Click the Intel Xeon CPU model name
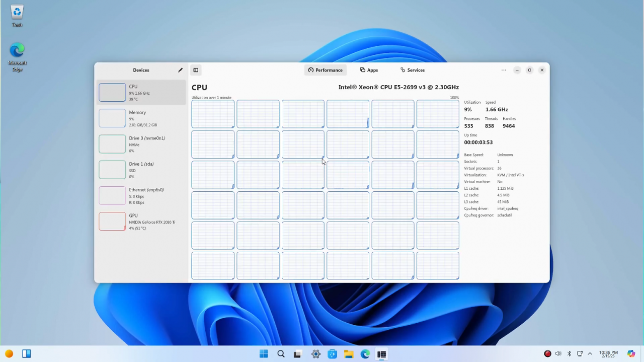This screenshot has width=644, height=362. tap(398, 87)
